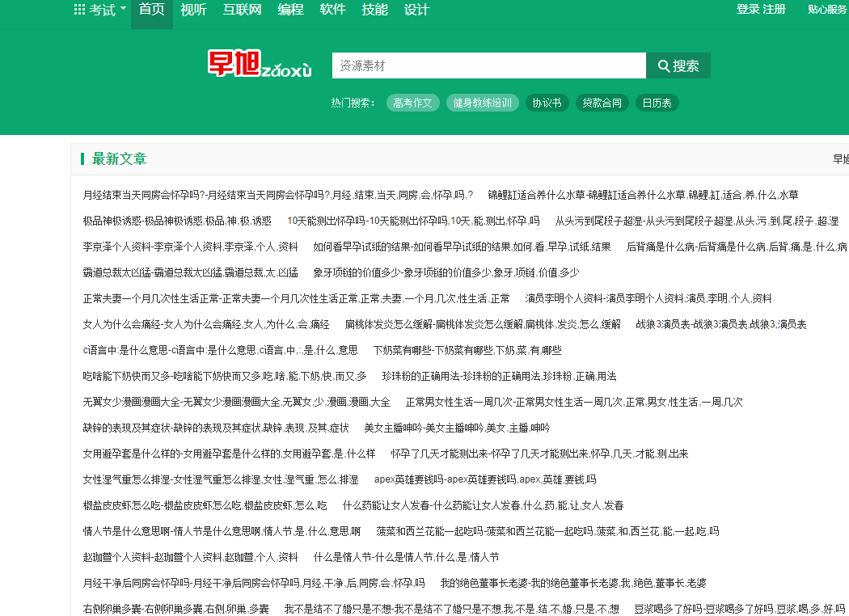Click the 搜索 search button
Screen dimensions: 849x616
pos(678,65)
